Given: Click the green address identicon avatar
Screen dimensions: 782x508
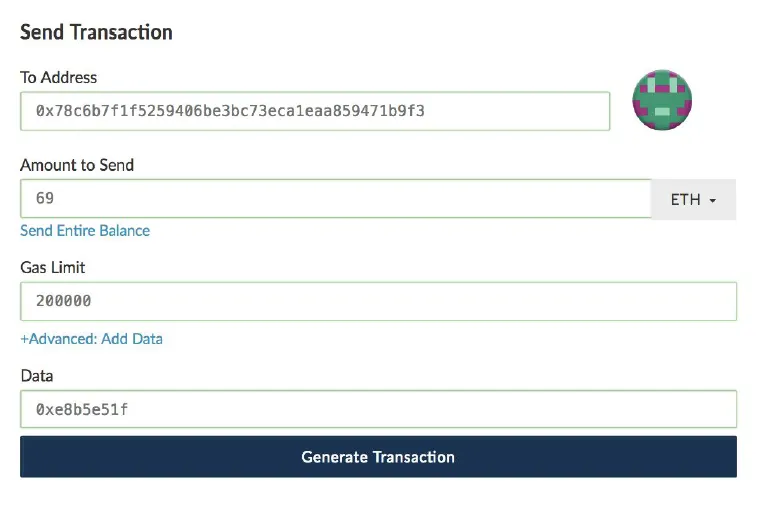Looking at the screenshot, I should pos(662,100).
